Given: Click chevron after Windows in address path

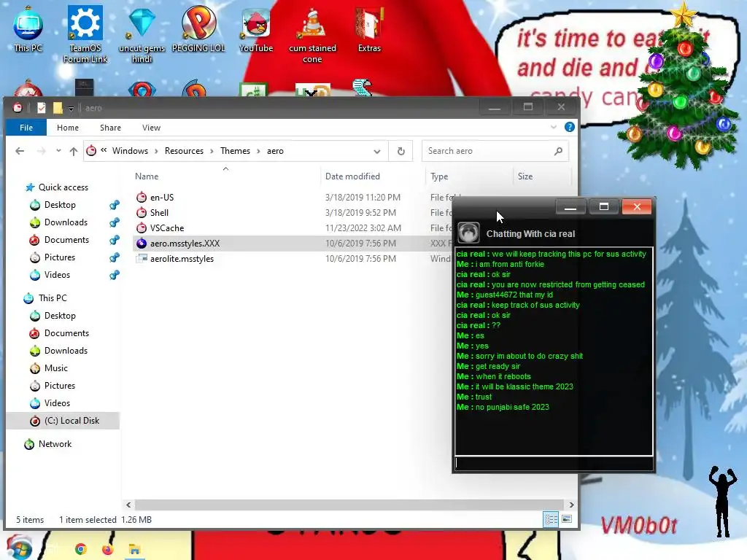Looking at the screenshot, I should click(156, 151).
